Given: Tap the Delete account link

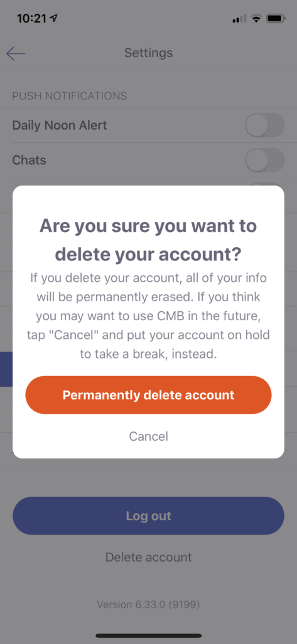Looking at the screenshot, I should pyautogui.click(x=148, y=557).
